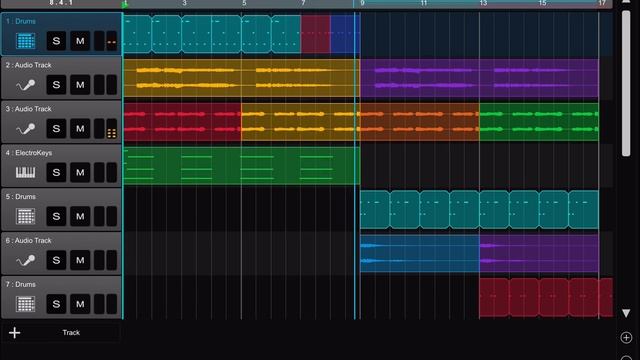Viewport: 640px width, 360px height.
Task: Mute the ElectroKeys track
Action: coord(80,173)
